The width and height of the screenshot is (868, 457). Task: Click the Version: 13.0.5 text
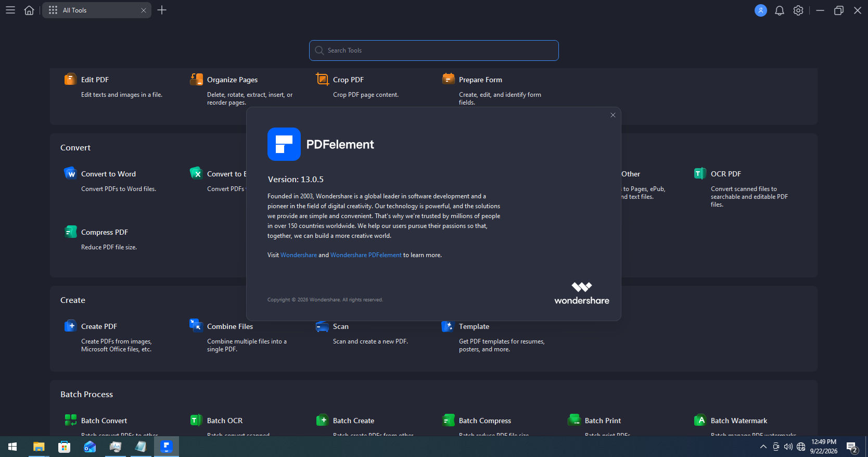(x=296, y=179)
